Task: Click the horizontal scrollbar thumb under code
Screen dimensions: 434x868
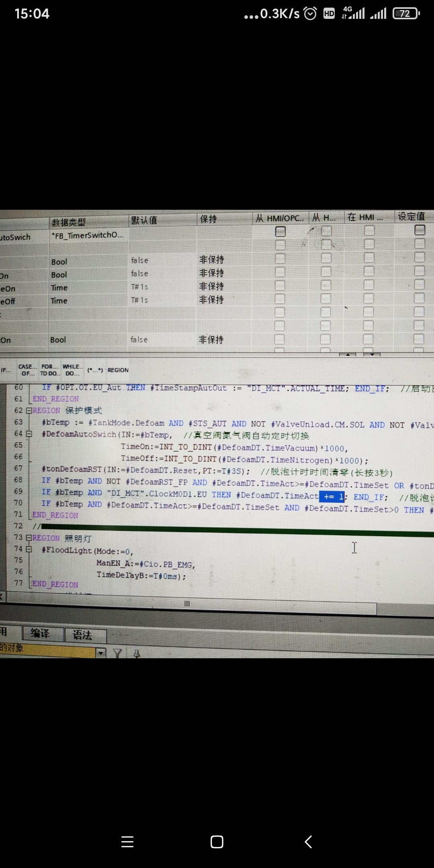Action: click(x=187, y=604)
